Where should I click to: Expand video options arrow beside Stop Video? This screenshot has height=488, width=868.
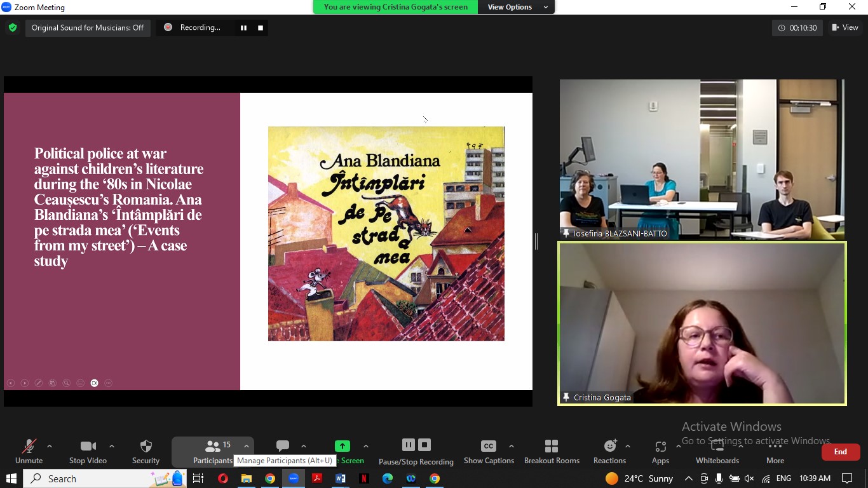point(112,446)
